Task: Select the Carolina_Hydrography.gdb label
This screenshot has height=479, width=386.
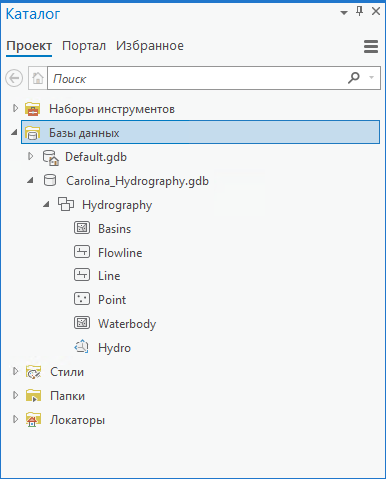Action: [x=137, y=181]
